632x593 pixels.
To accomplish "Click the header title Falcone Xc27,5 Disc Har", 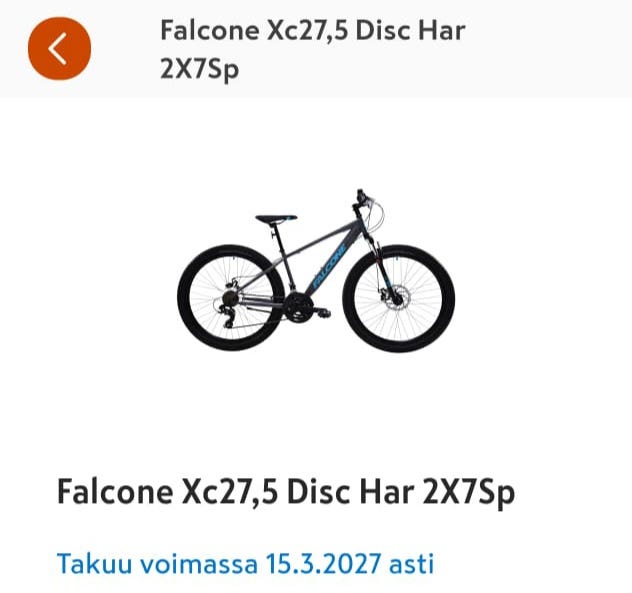I will coord(312,31).
